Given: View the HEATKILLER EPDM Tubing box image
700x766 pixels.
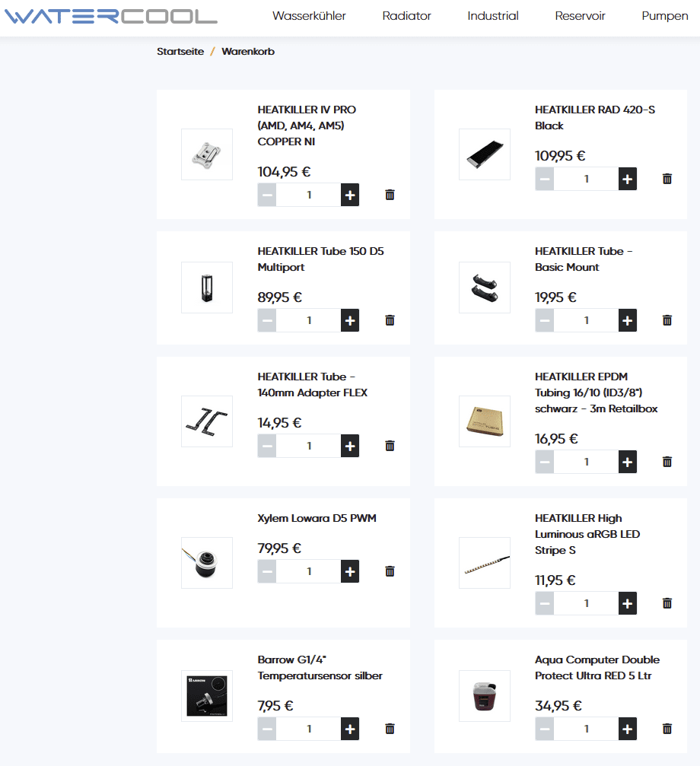Looking at the screenshot, I should (484, 421).
